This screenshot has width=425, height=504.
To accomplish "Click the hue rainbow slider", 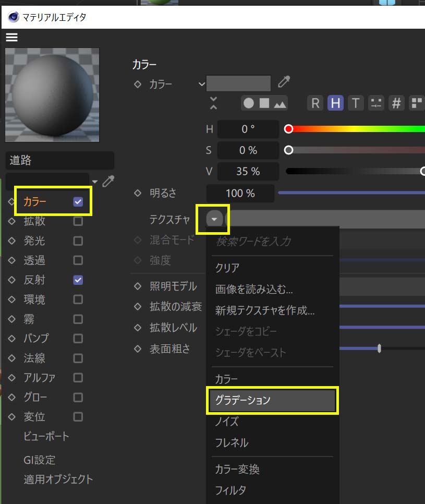I will point(355,129).
